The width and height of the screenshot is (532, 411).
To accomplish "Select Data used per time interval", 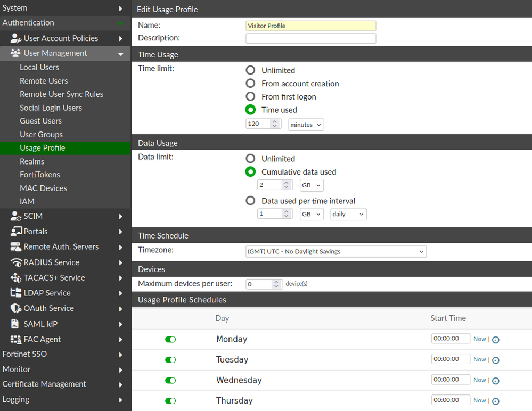I will pos(250,201).
